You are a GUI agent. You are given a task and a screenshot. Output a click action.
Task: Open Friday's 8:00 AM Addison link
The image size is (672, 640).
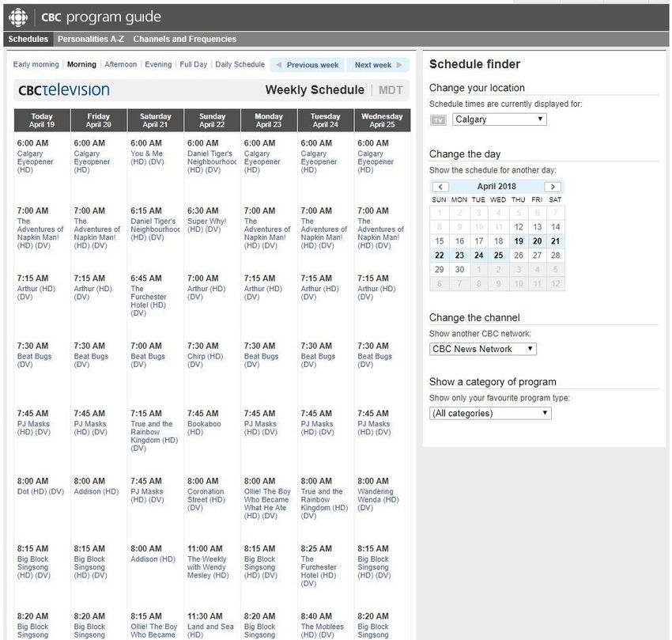click(96, 491)
